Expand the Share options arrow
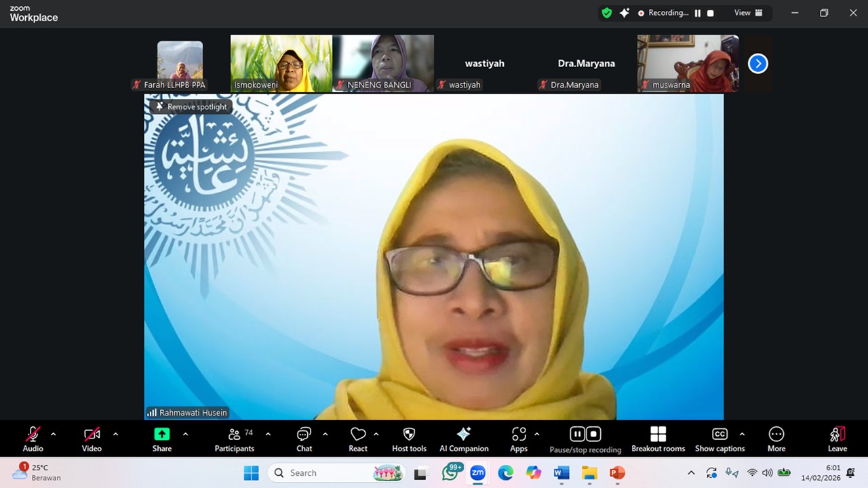Viewport: 868px width, 488px height. pyautogui.click(x=185, y=434)
